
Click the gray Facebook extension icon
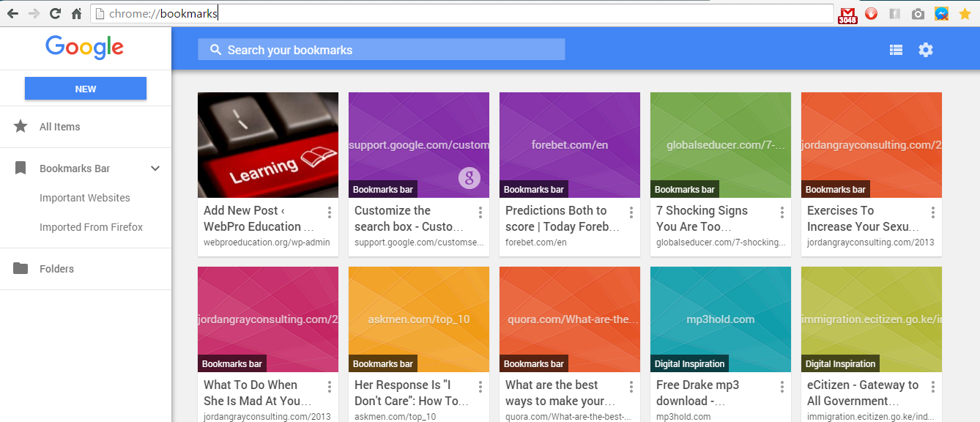tap(894, 14)
